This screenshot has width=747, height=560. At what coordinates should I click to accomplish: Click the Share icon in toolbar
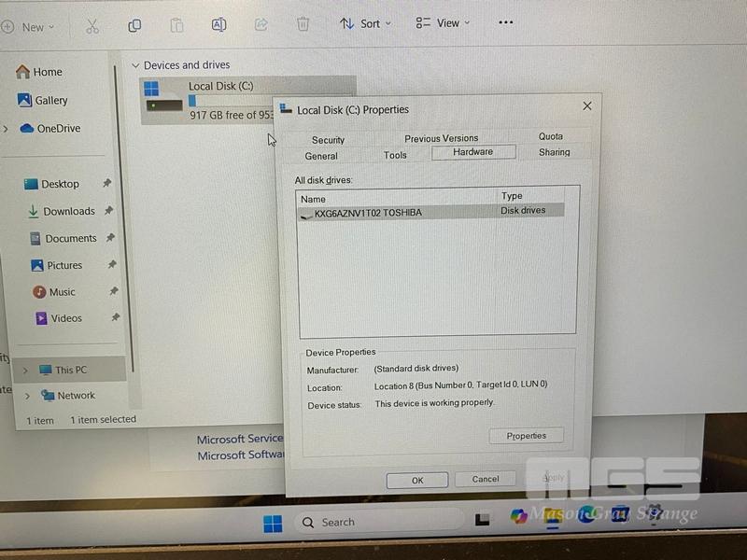click(261, 24)
